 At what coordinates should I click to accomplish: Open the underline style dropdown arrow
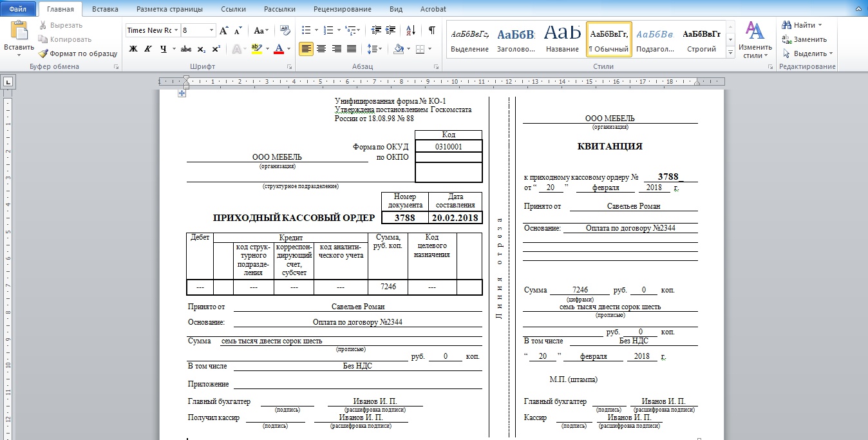tap(174, 49)
